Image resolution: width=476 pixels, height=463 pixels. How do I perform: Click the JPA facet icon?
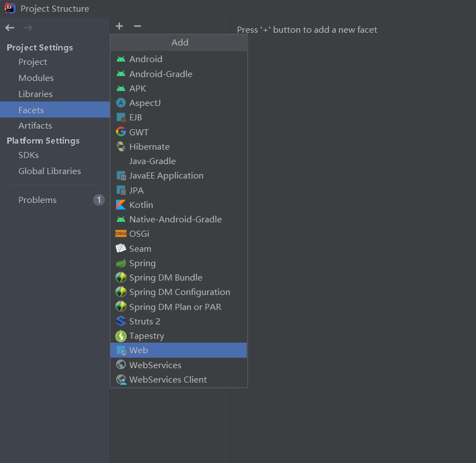point(121,190)
